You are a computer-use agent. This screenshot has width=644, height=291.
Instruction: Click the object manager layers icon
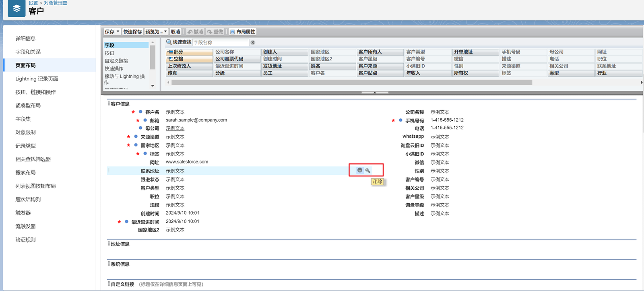coord(17,8)
